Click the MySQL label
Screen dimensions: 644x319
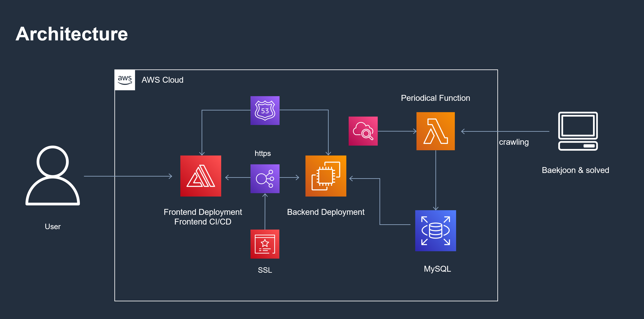point(438,269)
